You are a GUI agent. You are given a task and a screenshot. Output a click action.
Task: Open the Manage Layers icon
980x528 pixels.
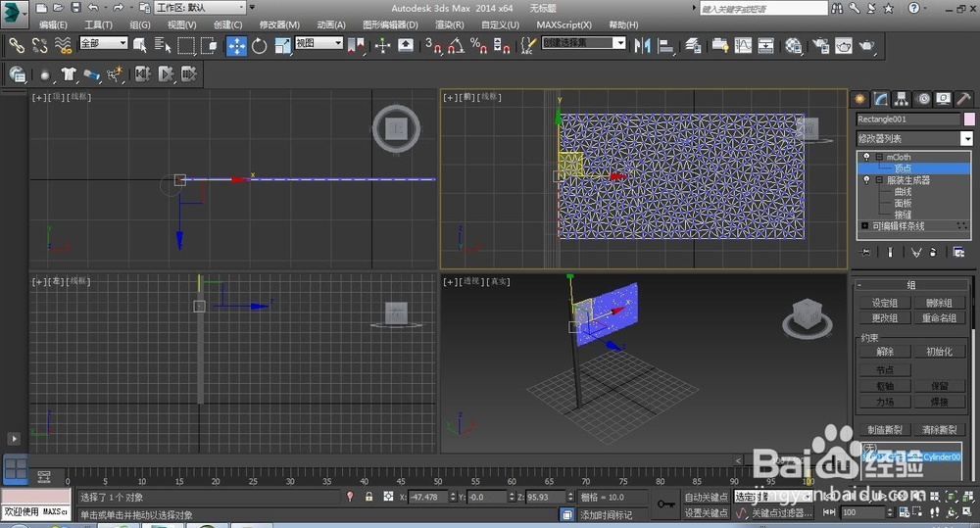click(x=693, y=45)
